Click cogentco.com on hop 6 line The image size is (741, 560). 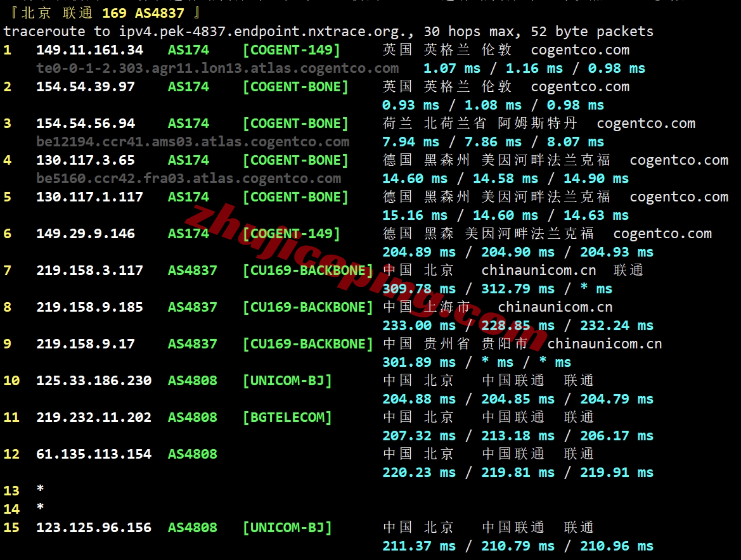662,234
